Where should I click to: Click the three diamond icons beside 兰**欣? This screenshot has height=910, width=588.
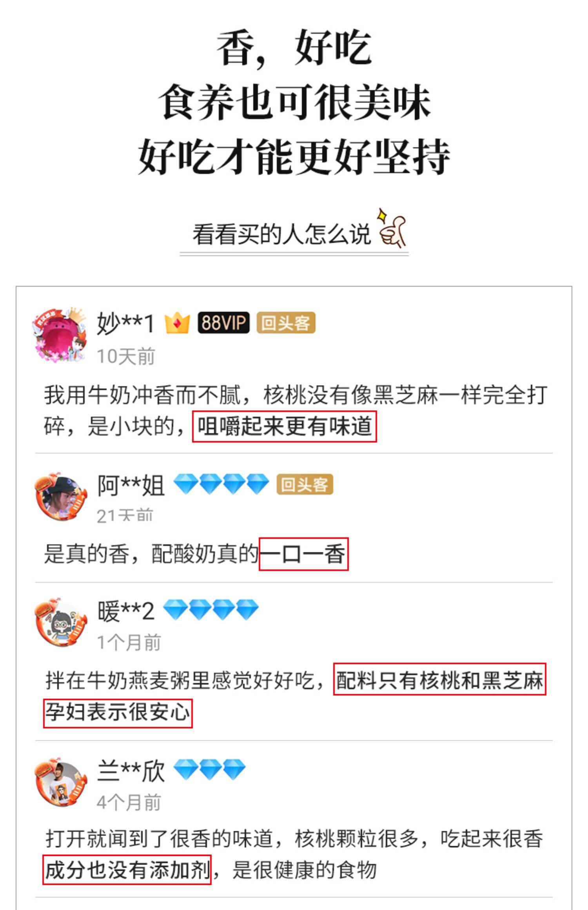click(x=209, y=769)
